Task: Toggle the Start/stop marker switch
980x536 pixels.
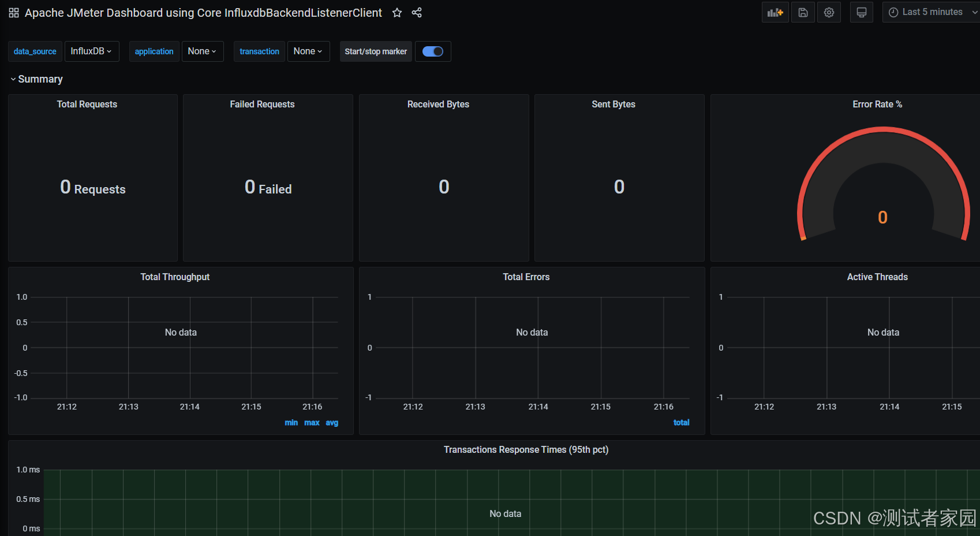Action: coord(433,51)
